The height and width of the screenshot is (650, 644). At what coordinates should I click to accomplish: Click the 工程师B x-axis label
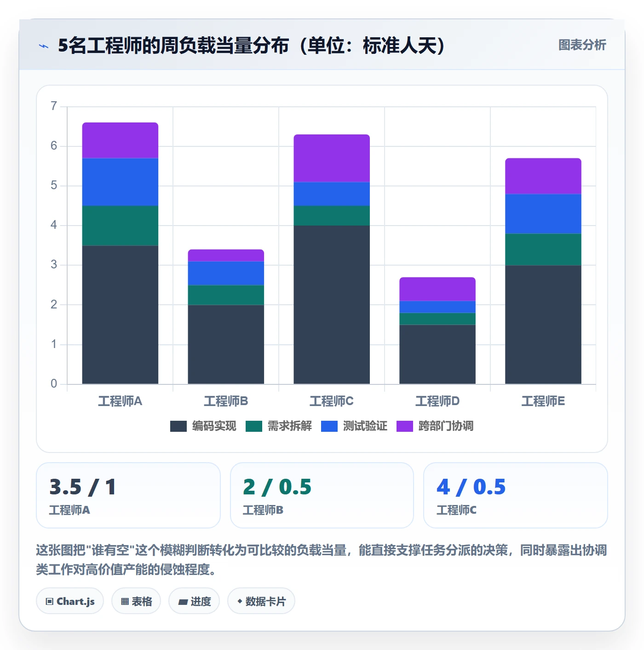226,401
